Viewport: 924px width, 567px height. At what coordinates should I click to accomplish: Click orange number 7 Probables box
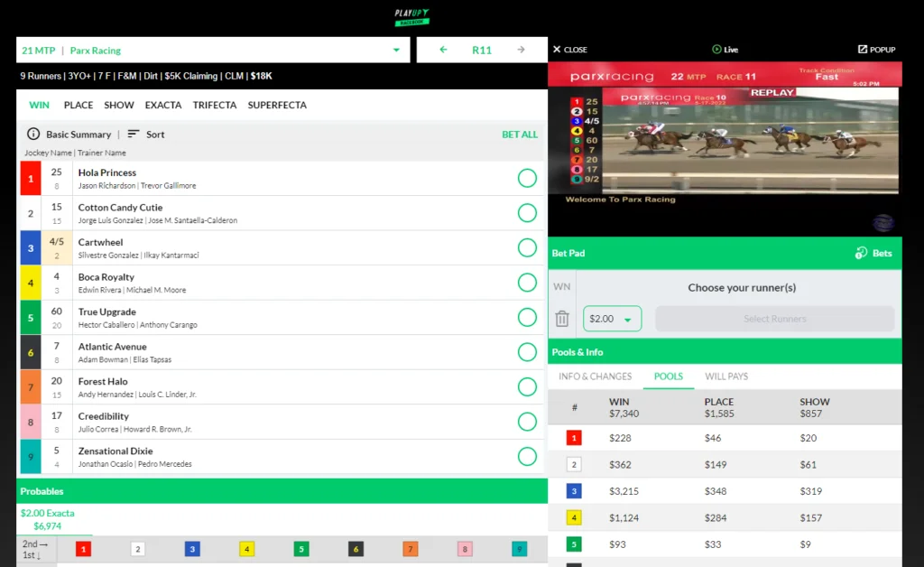411,549
